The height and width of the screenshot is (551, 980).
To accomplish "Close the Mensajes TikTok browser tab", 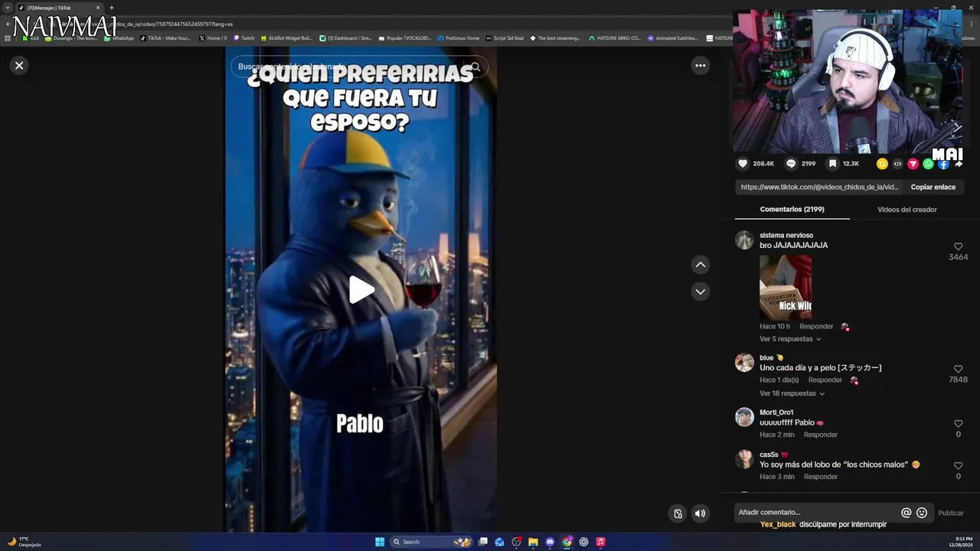I will (98, 8).
